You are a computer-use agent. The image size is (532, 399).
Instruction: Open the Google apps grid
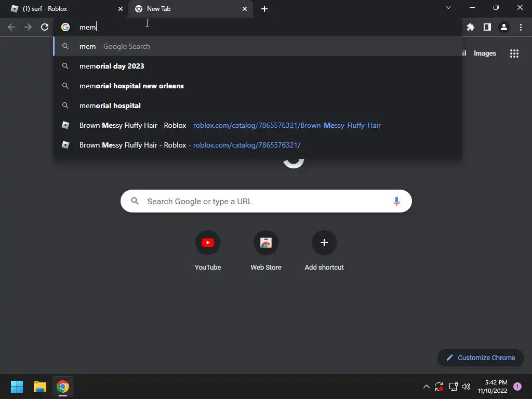coord(514,54)
